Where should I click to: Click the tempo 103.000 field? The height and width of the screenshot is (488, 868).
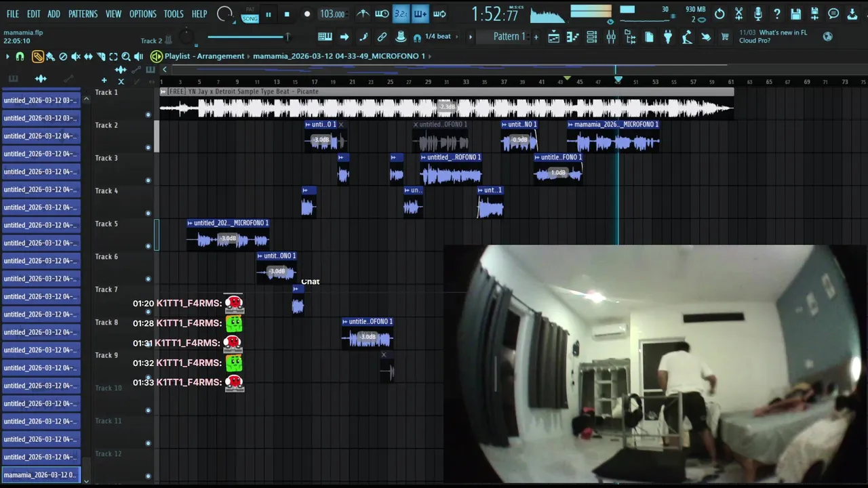(332, 14)
